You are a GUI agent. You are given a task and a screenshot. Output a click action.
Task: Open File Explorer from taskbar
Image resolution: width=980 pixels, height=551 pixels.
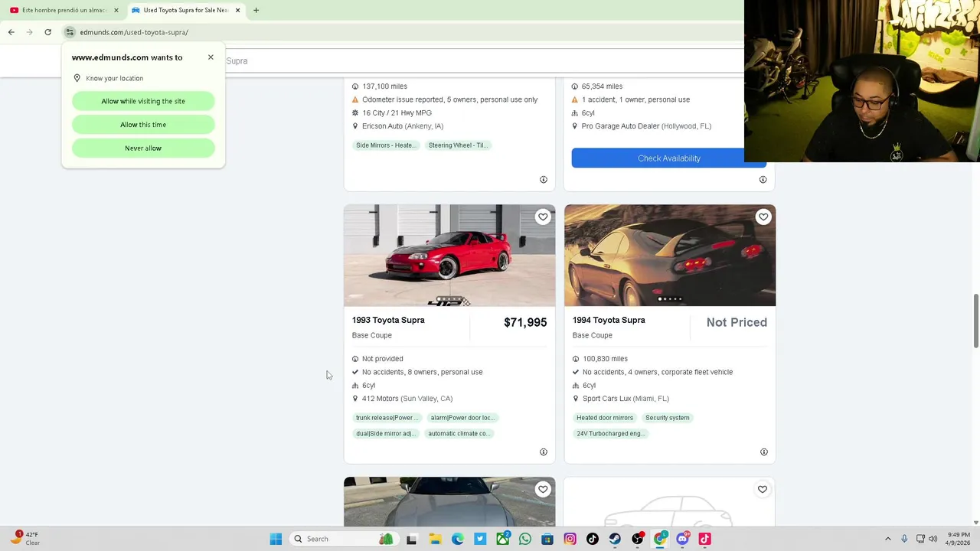(x=435, y=539)
